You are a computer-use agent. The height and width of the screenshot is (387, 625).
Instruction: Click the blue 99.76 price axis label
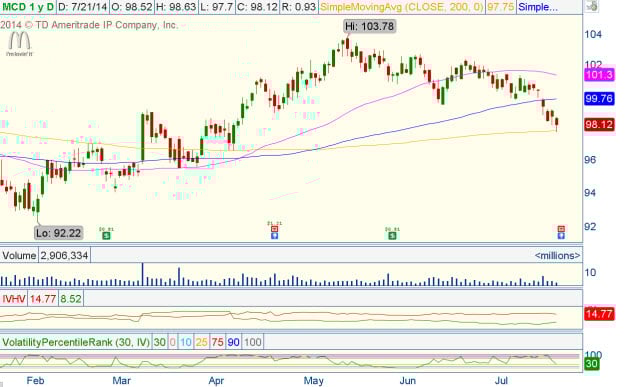point(599,98)
